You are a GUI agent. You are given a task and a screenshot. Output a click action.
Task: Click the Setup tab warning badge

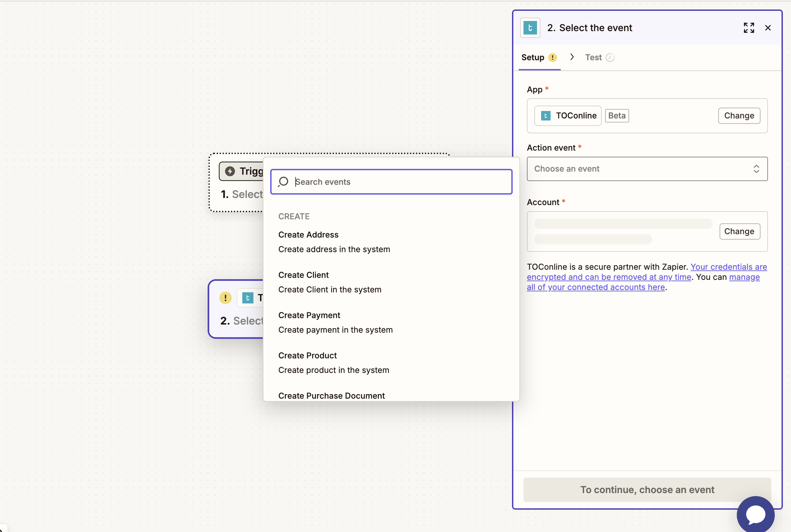(552, 57)
